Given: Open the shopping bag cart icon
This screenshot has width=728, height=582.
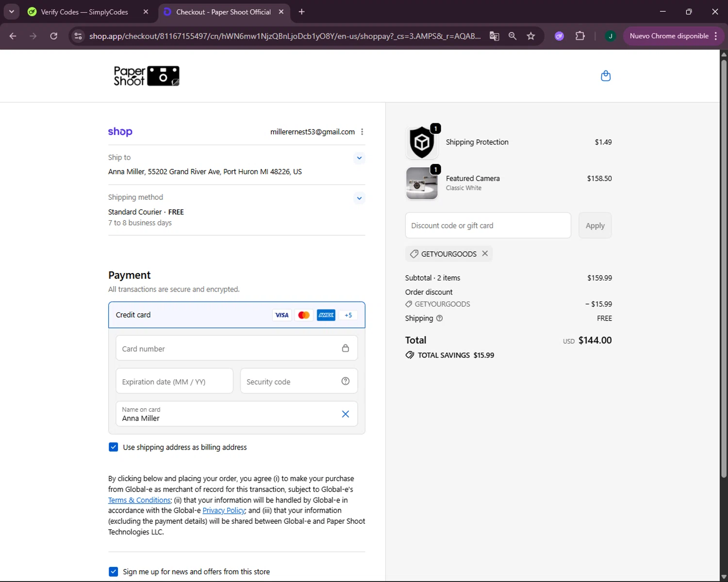Looking at the screenshot, I should tap(605, 76).
